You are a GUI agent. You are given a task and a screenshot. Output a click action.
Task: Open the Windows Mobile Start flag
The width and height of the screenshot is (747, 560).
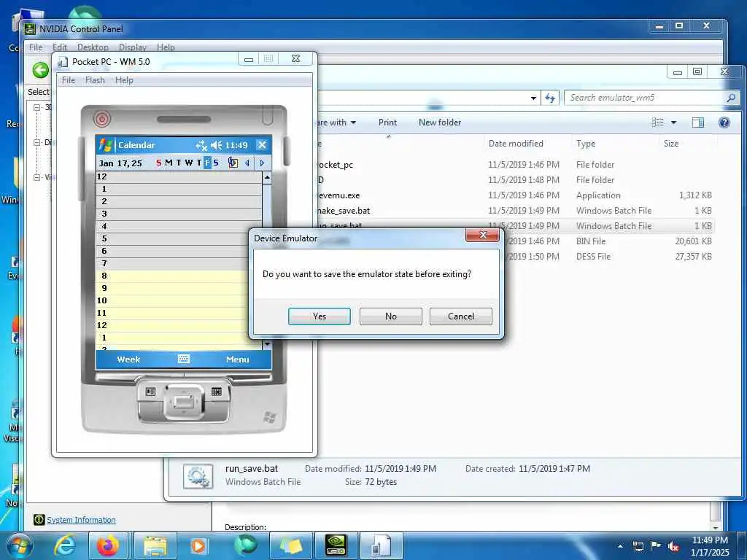(105, 145)
